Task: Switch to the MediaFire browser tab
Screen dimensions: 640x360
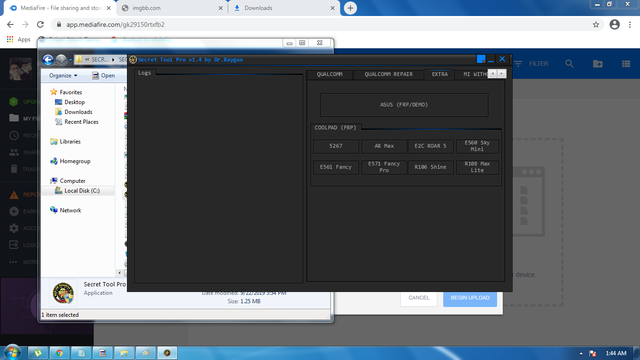Action: point(60,8)
